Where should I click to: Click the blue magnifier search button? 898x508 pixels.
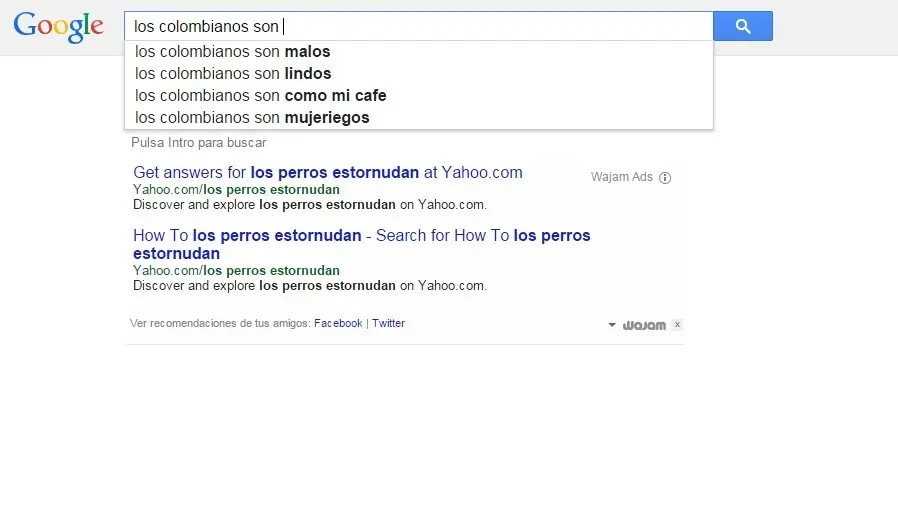coord(742,26)
